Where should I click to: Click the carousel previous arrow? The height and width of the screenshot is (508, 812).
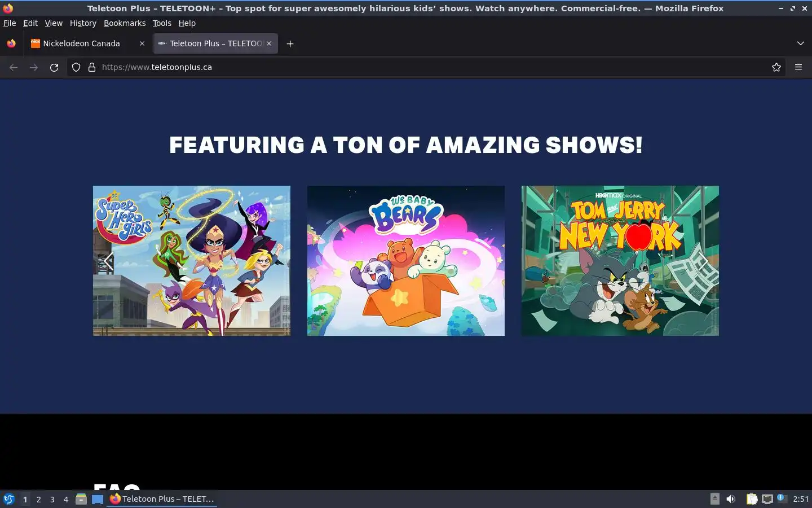click(108, 261)
